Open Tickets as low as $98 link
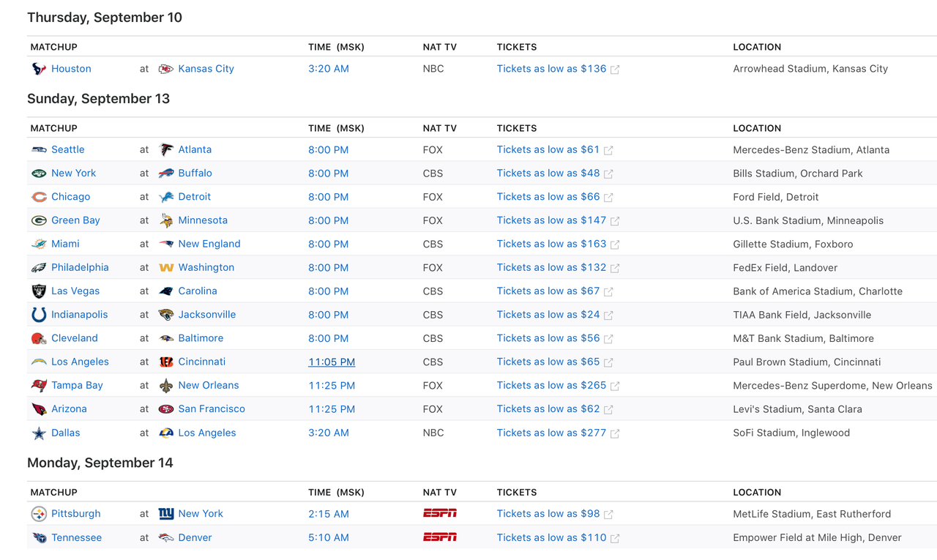This screenshot has width=937, height=560. pos(548,514)
